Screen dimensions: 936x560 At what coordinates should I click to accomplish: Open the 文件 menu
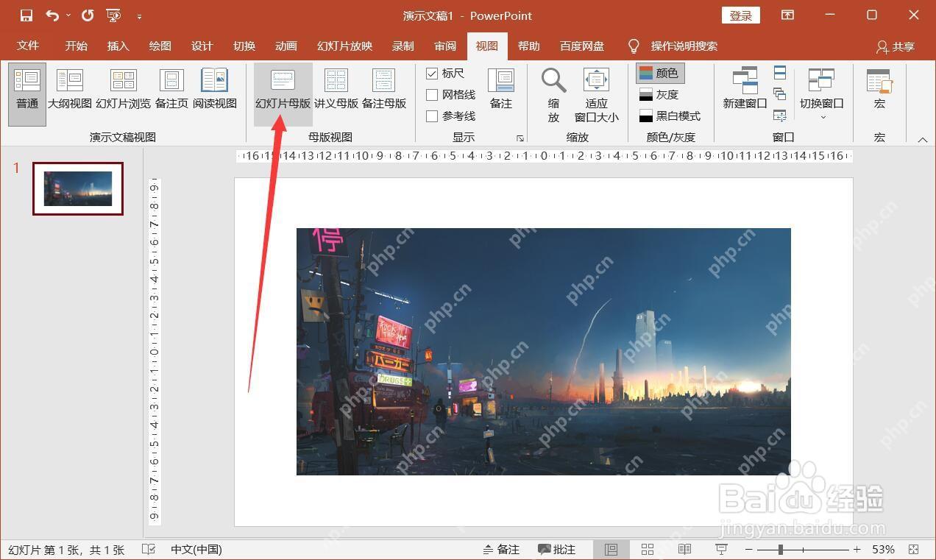click(x=28, y=46)
